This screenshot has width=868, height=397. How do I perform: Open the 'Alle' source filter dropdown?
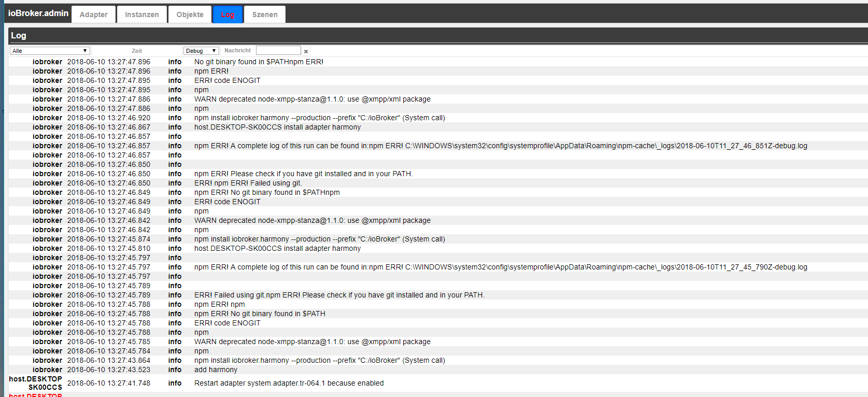point(50,51)
